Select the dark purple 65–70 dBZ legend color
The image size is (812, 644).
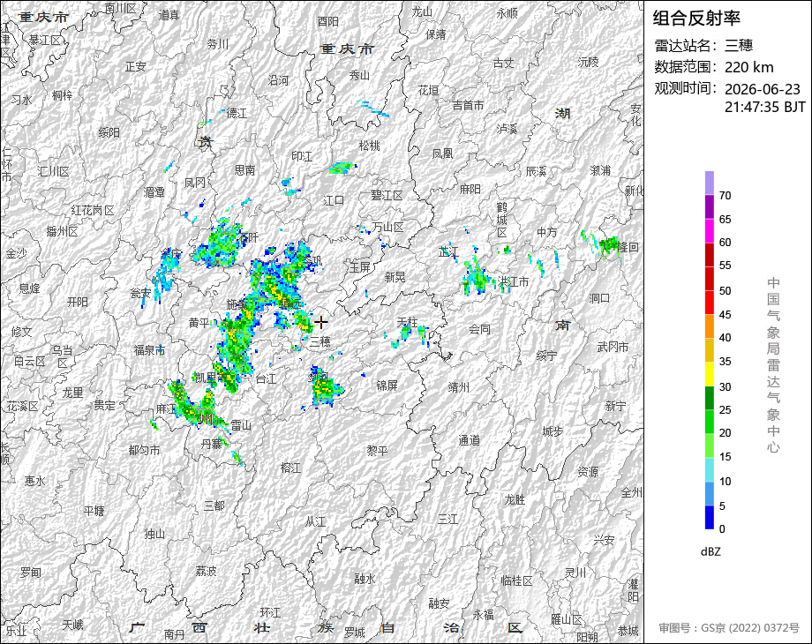(x=710, y=206)
